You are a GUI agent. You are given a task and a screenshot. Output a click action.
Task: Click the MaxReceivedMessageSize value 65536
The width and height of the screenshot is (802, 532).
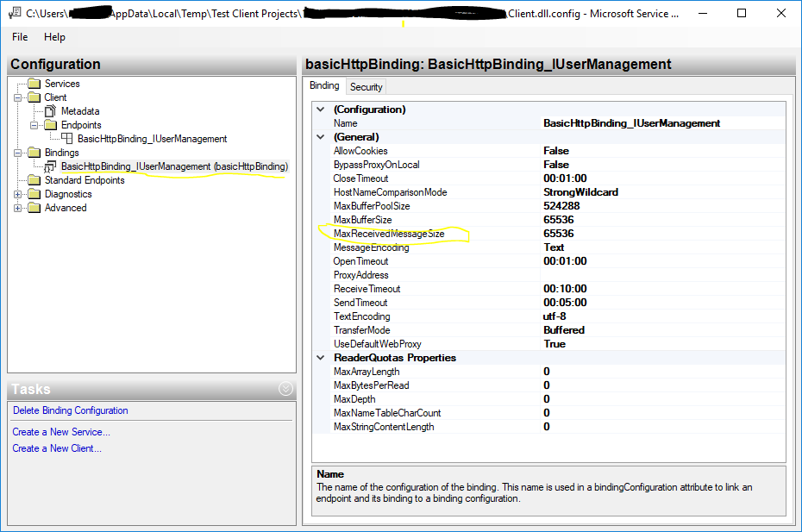[663, 234]
